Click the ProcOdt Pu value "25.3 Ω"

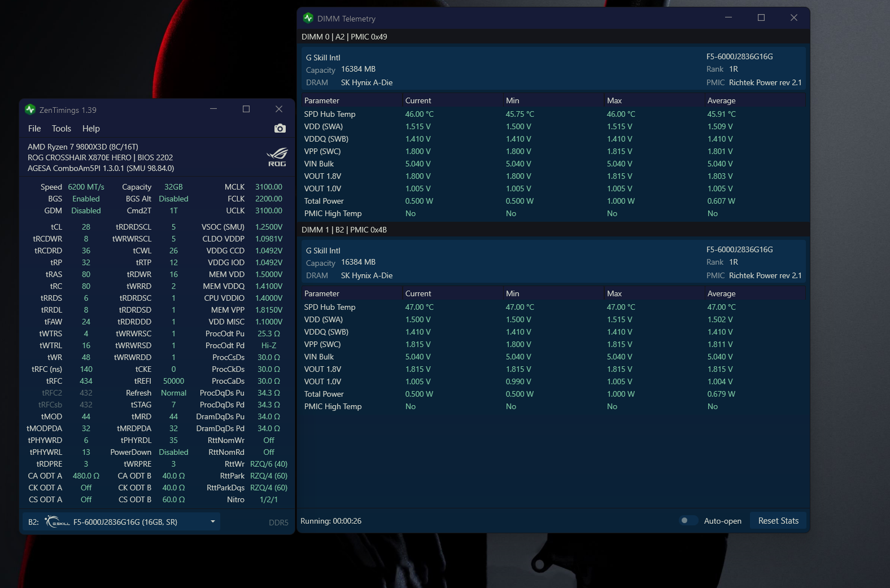pyautogui.click(x=269, y=334)
